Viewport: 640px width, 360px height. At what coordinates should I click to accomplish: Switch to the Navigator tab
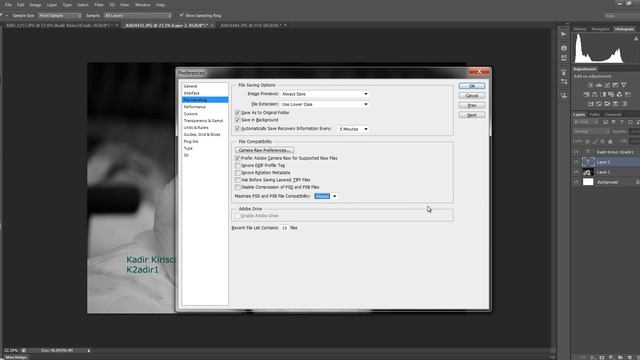coord(600,29)
